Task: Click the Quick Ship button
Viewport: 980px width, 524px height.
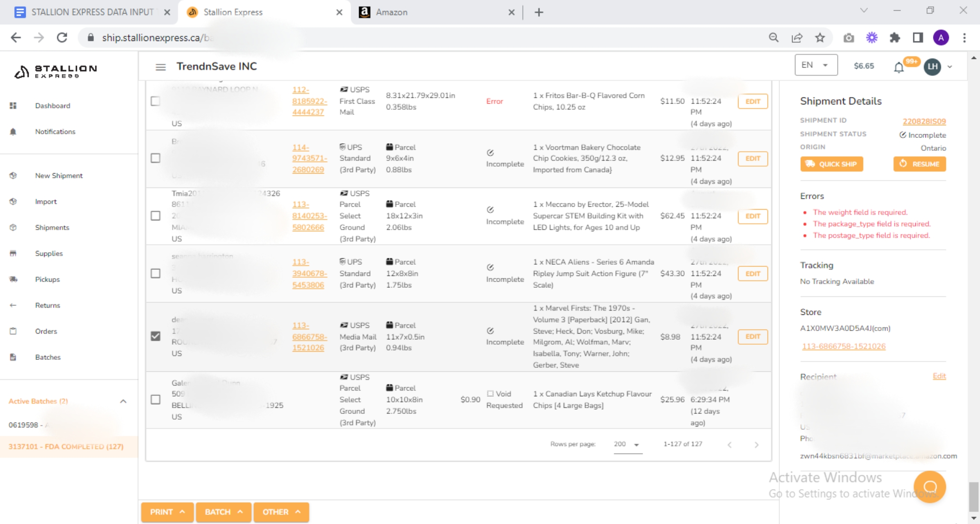Action: (831, 164)
